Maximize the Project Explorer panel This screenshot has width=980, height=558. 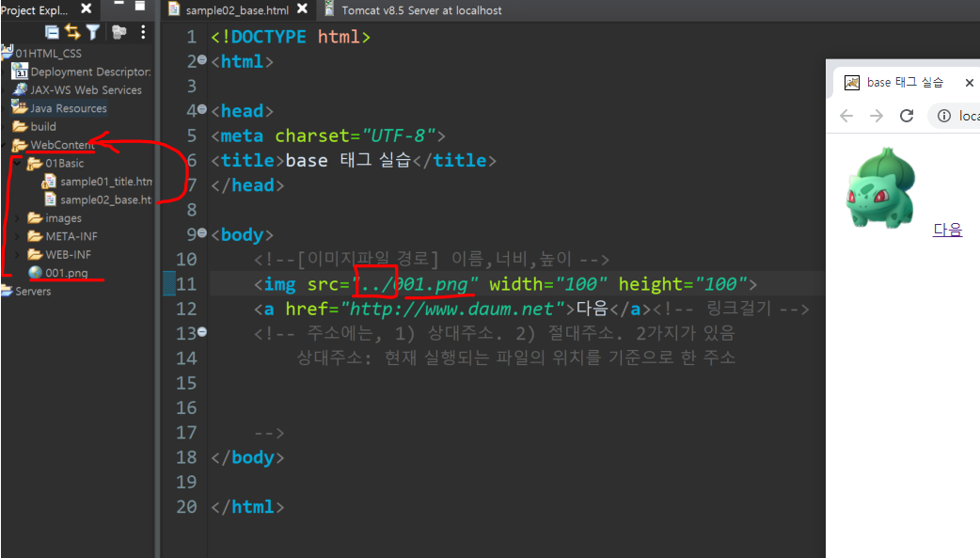pos(140,6)
